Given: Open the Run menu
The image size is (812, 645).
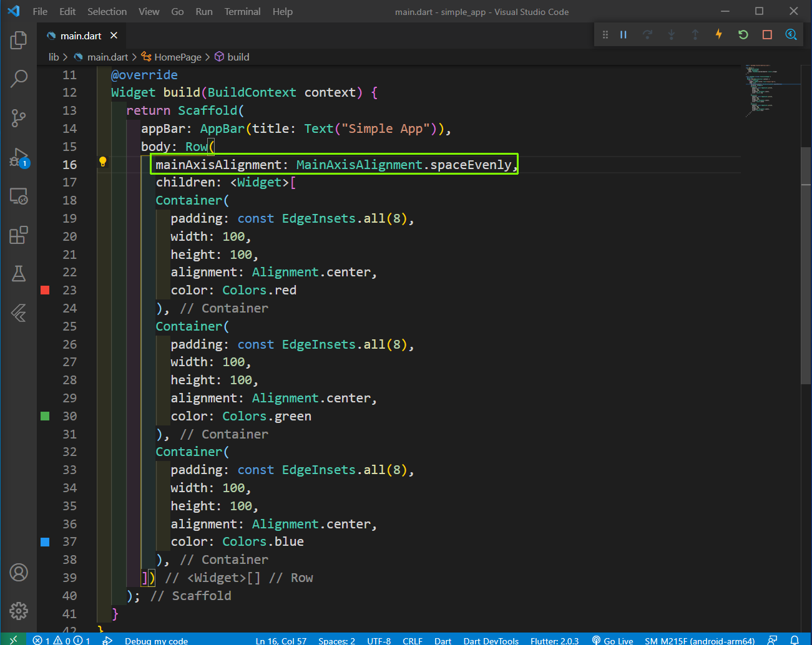Looking at the screenshot, I should (x=204, y=11).
